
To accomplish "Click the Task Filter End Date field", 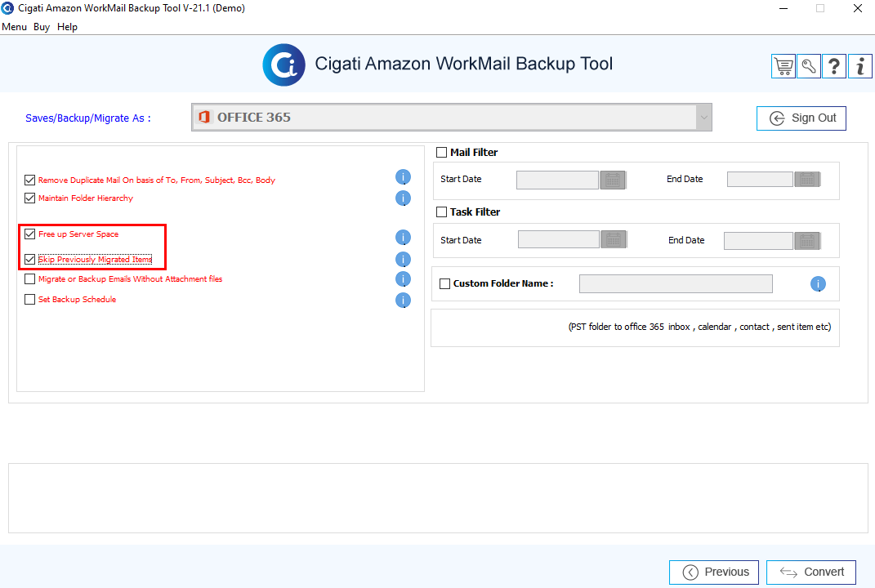I will (758, 241).
